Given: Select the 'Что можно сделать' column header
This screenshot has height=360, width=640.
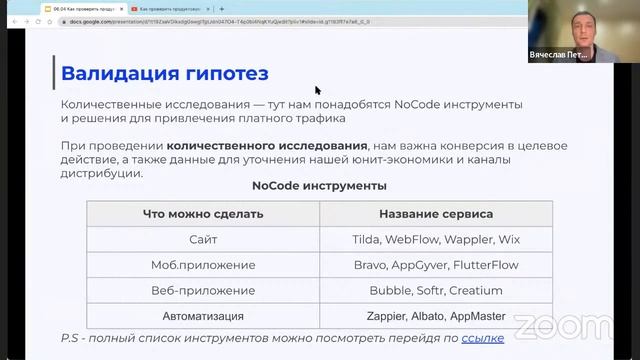Looking at the screenshot, I should coord(203,214).
